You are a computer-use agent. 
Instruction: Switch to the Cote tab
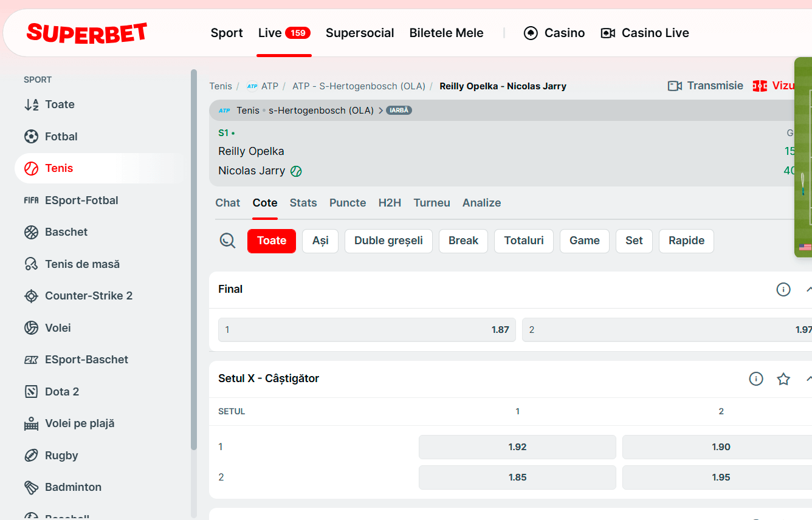pyautogui.click(x=265, y=203)
